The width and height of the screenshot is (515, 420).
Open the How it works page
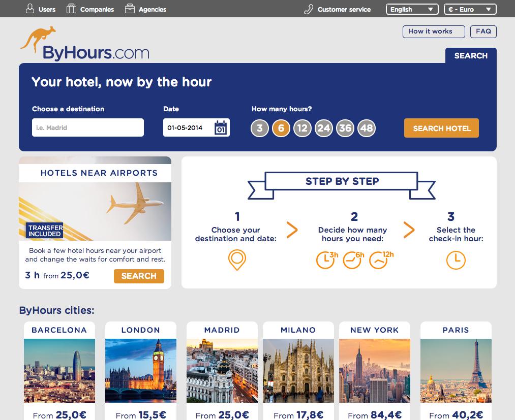[434, 31]
